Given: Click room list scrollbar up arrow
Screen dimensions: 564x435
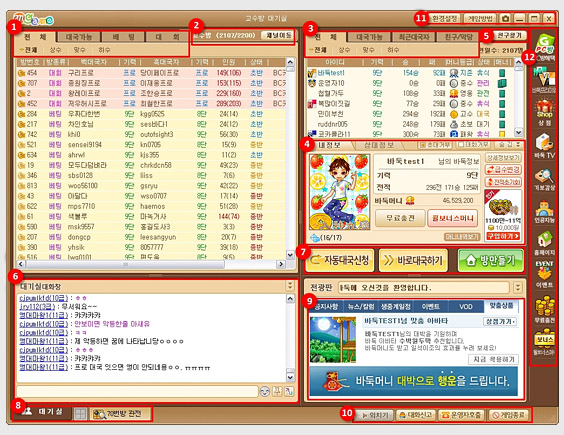Looking at the screenshot, I should [290, 62].
